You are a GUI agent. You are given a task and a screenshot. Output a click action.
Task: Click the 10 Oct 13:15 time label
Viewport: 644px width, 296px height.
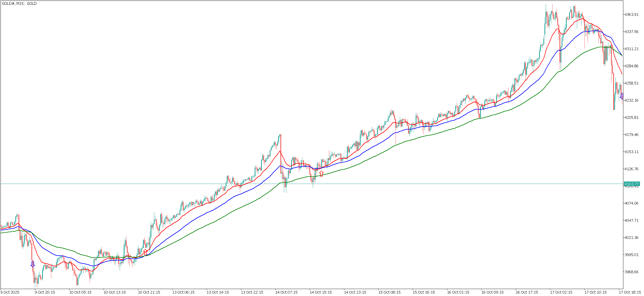[115, 292]
